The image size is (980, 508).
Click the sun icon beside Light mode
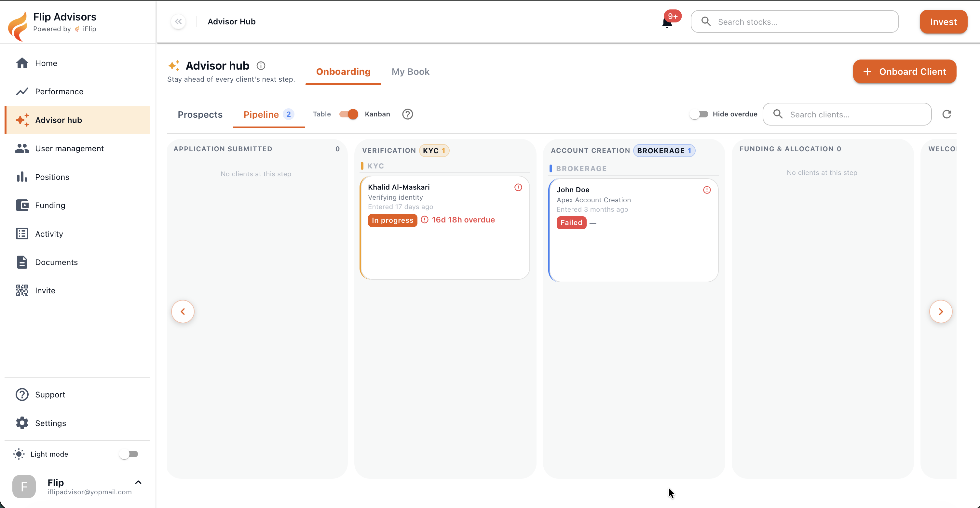[19, 454]
